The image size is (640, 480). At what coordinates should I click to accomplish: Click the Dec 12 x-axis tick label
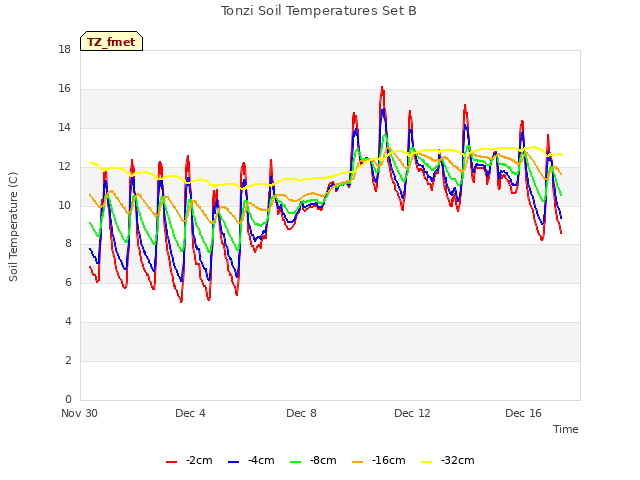click(412, 413)
